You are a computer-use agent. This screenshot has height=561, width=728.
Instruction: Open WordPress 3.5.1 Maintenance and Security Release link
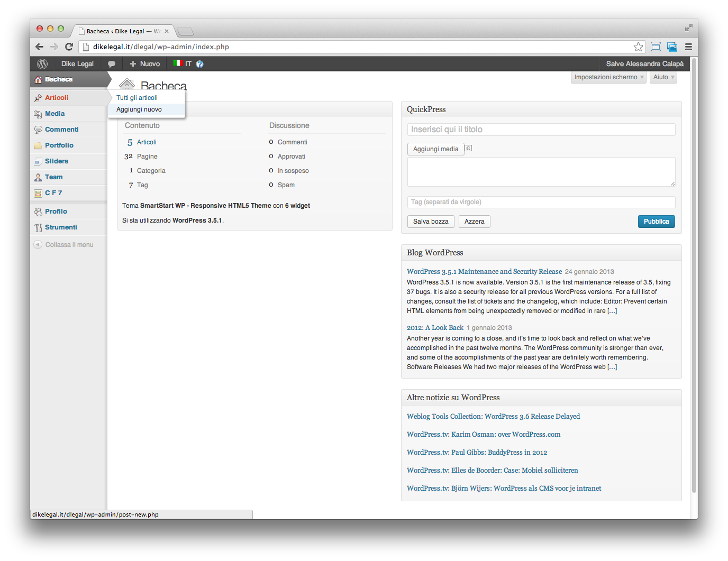pos(484,272)
